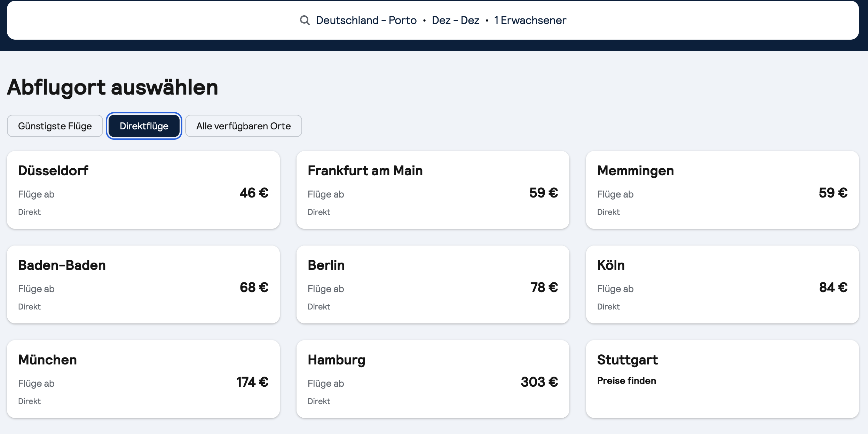Choose Hamburg flights from 303 €
Screen dimensions: 868x434
click(433, 379)
